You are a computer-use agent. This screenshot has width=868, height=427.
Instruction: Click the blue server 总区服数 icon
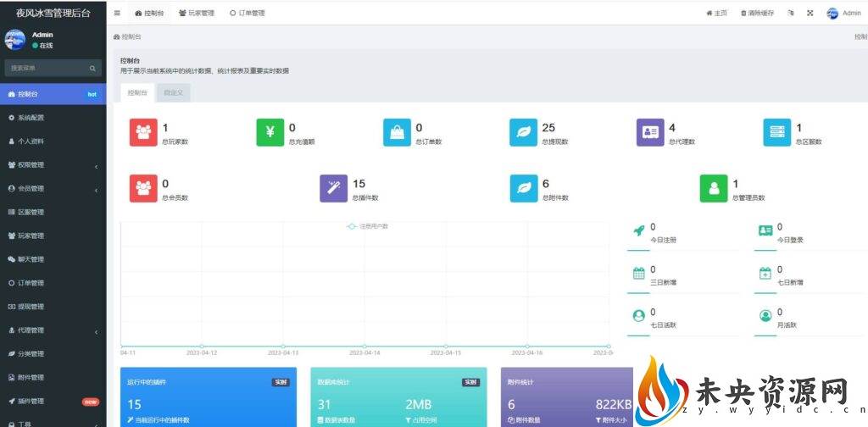[777, 133]
